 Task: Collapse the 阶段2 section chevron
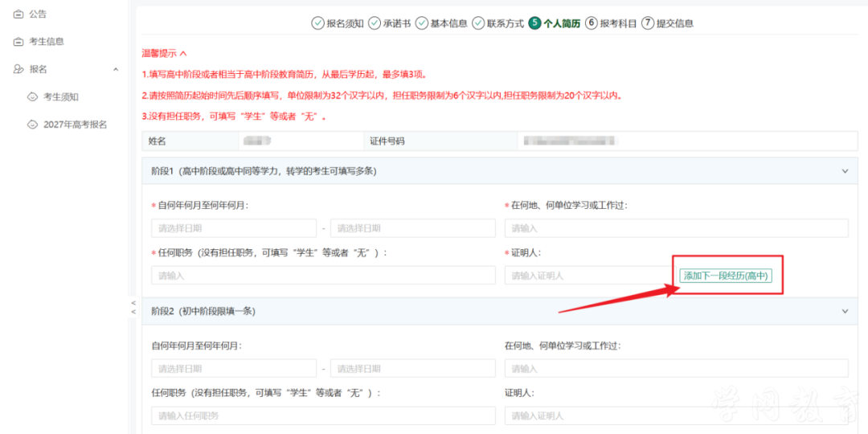point(845,312)
